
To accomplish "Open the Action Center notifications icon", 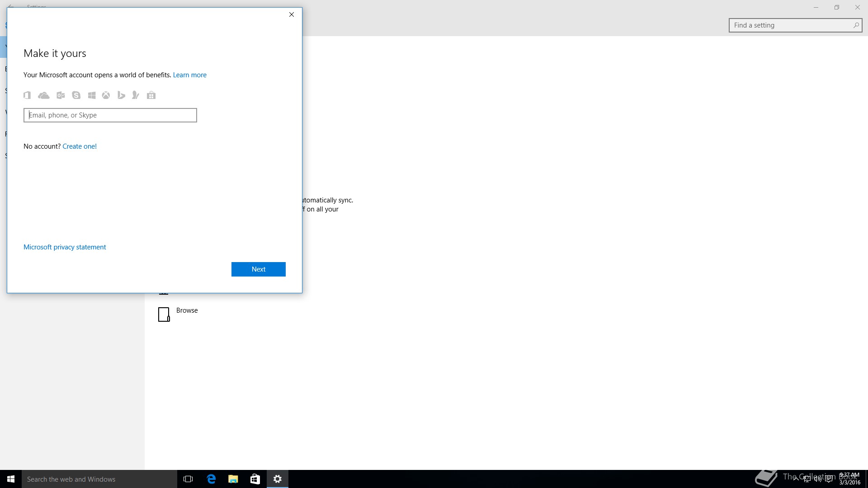I will 829,479.
